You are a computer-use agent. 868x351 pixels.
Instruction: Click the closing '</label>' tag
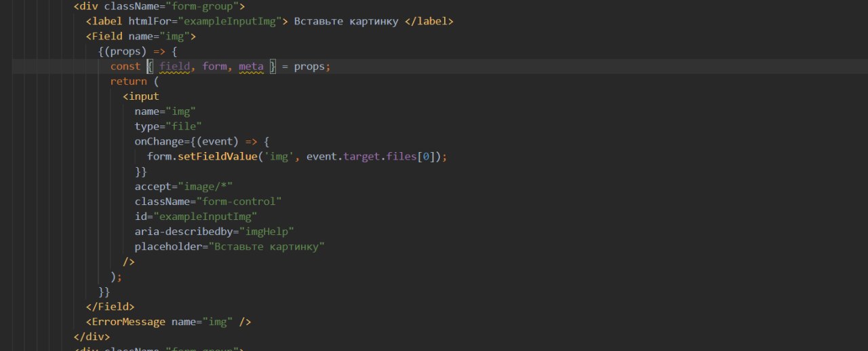click(x=429, y=22)
